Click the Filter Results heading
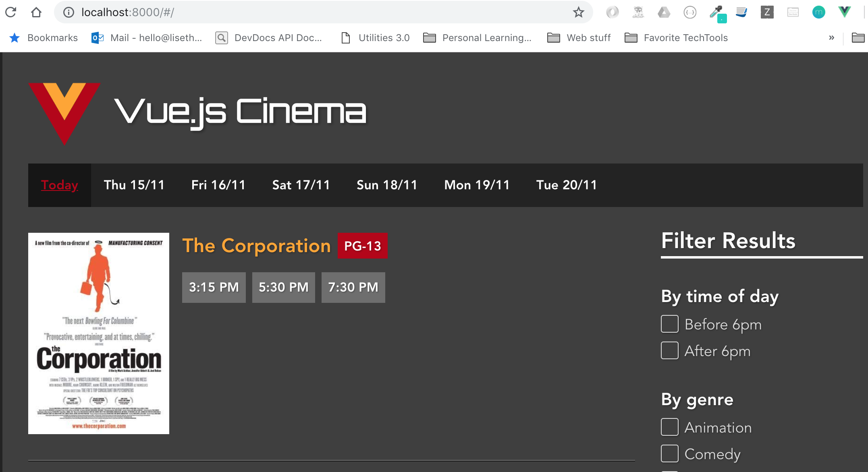 729,240
